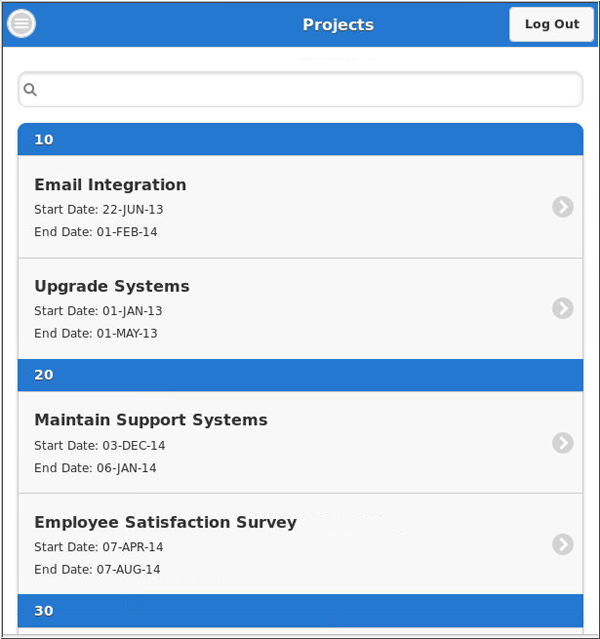This screenshot has width=600, height=639.
Task: Click the group 10 header bar
Action: (300, 140)
